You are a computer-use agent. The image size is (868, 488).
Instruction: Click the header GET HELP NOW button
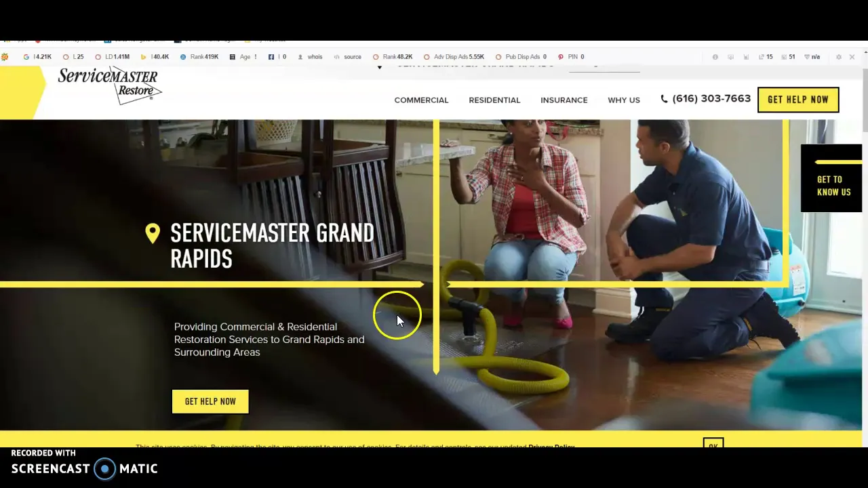[x=798, y=100]
